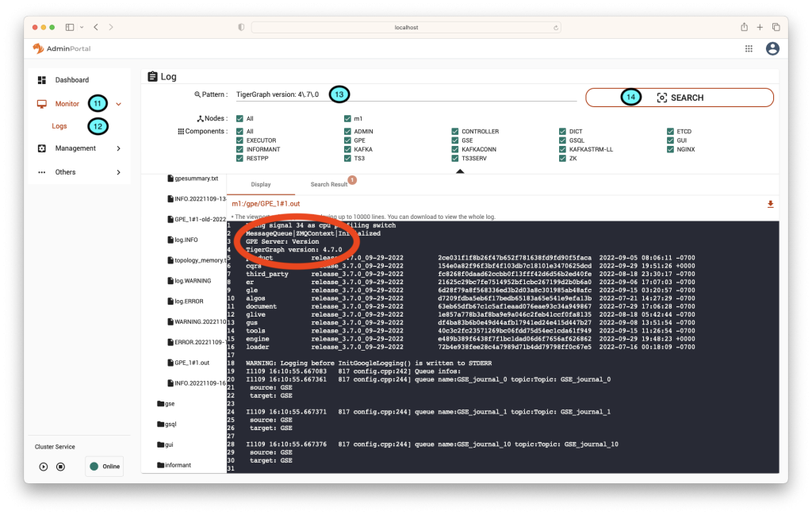Screen dimensions: 812x515
Task: Open the sidebar dropdown arrow in Safari
Action: (82, 27)
